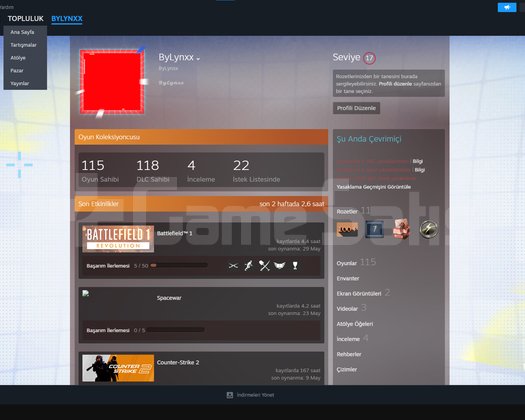This screenshot has height=420, width=525.
Task: Select Yayınlar menu entry
Action: coord(19,83)
